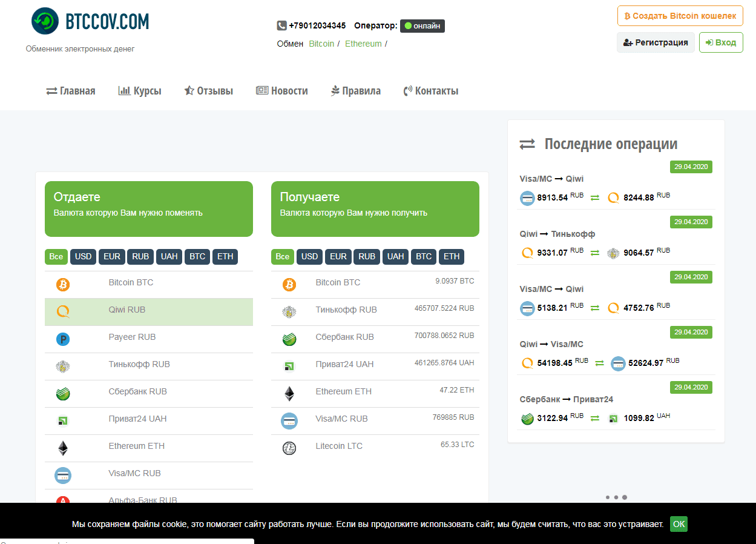Click the Visa/MC card icon in the Отдаете list
756x544 pixels.
point(63,476)
